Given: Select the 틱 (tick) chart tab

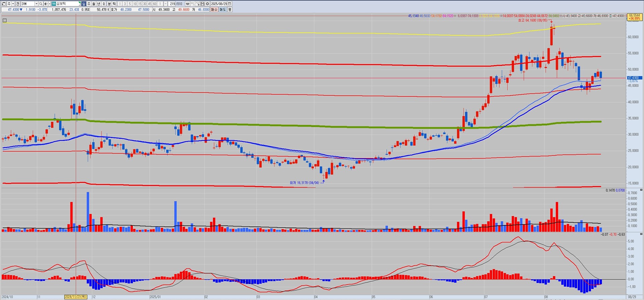Looking at the screenshot, I should (114, 4).
